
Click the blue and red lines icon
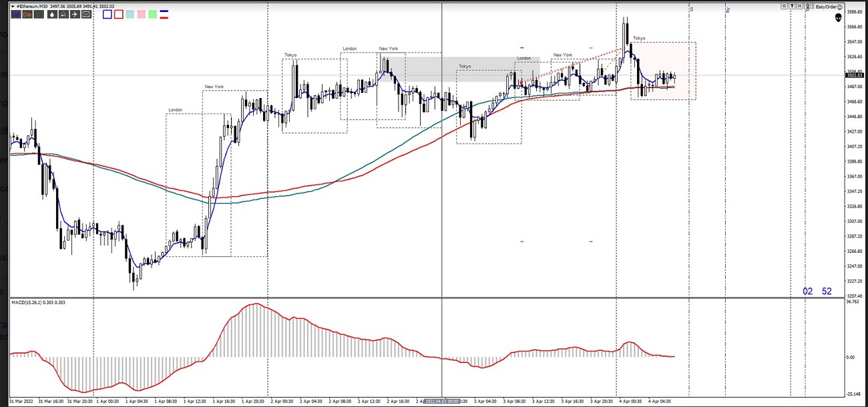pos(164,14)
